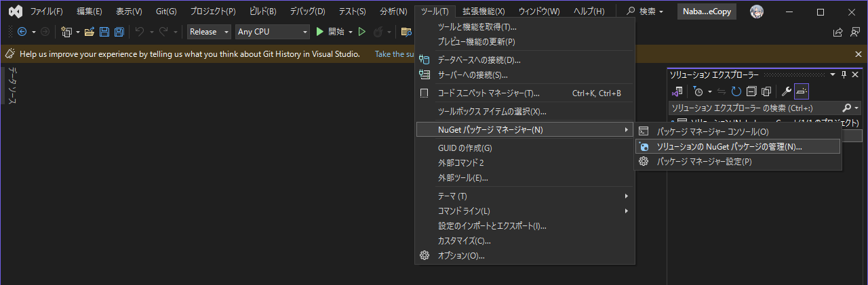Open パッケージ マネージャー コンソール(O)
This screenshot has width=868, height=285.
click(x=738, y=131)
